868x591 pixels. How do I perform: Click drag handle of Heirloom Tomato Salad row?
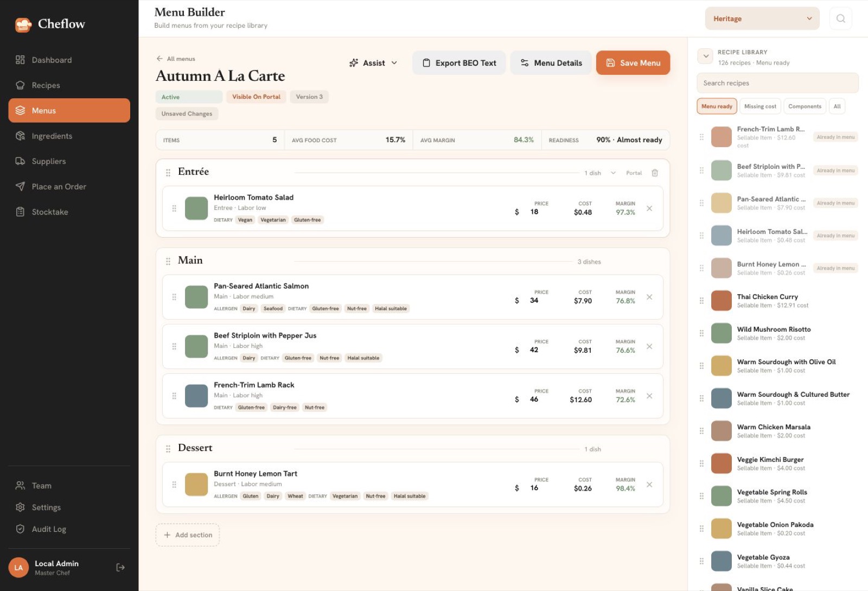(174, 208)
